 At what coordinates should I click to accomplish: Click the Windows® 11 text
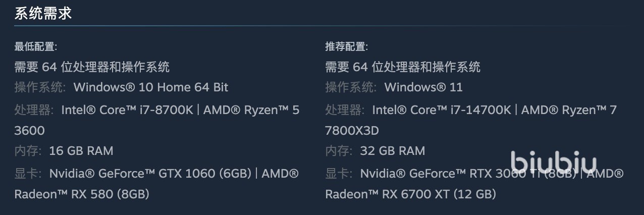point(423,87)
